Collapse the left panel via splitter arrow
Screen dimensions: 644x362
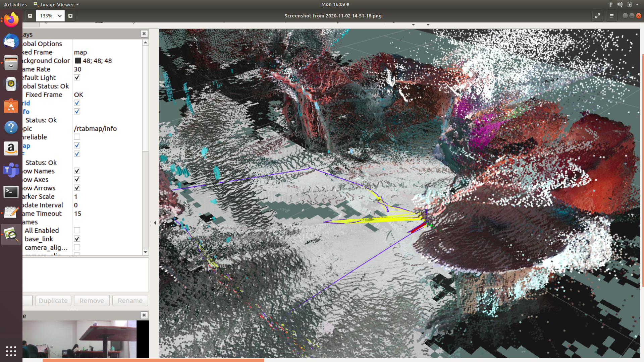155,223
